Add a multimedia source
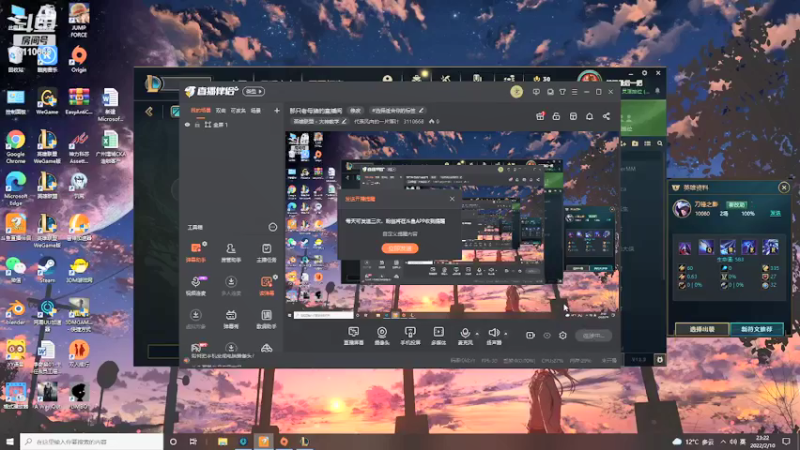This screenshot has height=450, width=800. (438, 336)
